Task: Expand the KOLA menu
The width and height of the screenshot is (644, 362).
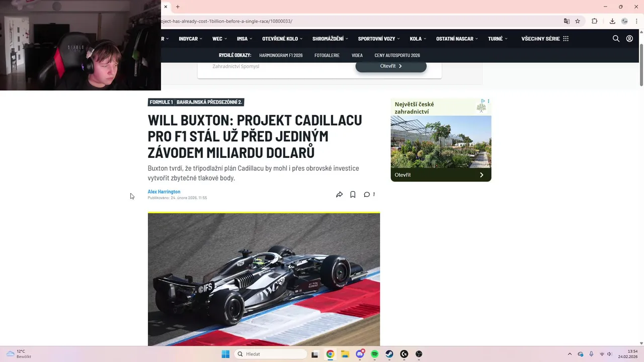Action: pos(418,39)
